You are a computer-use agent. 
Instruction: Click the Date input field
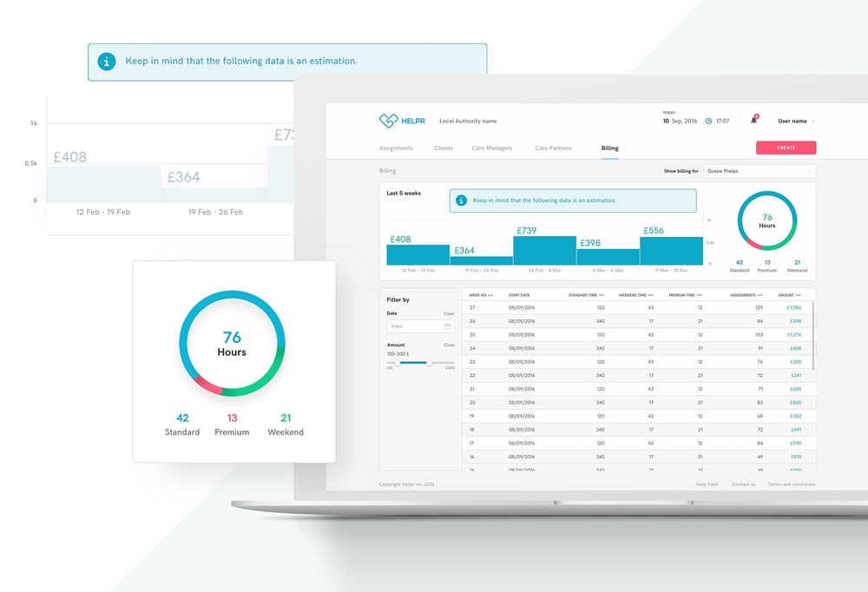tap(415, 326)
